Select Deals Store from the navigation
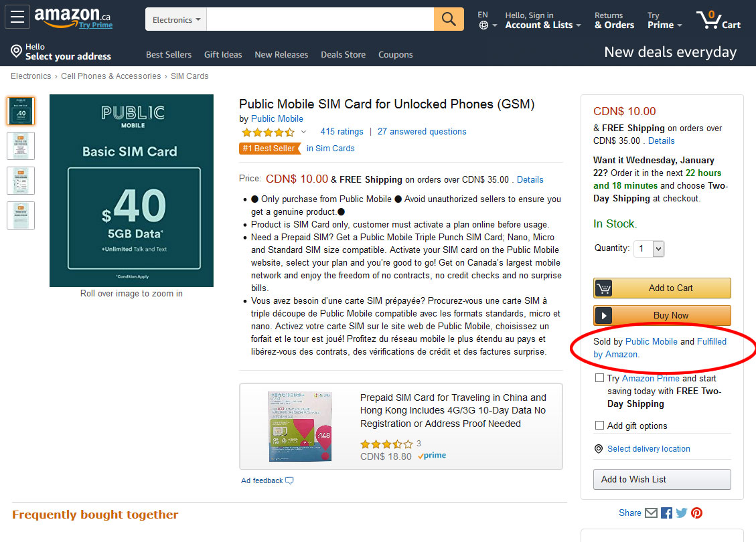756x542 pixels. (x=343, y=54)
